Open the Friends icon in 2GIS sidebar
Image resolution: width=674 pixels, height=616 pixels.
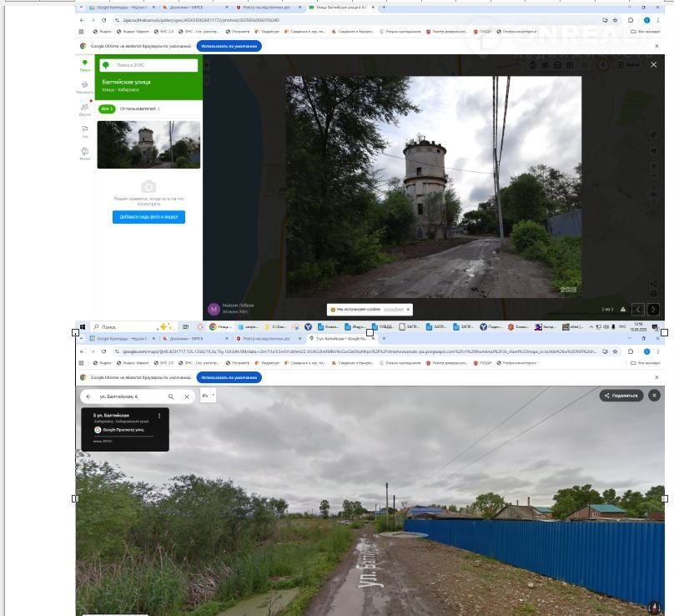click(84, 108)
